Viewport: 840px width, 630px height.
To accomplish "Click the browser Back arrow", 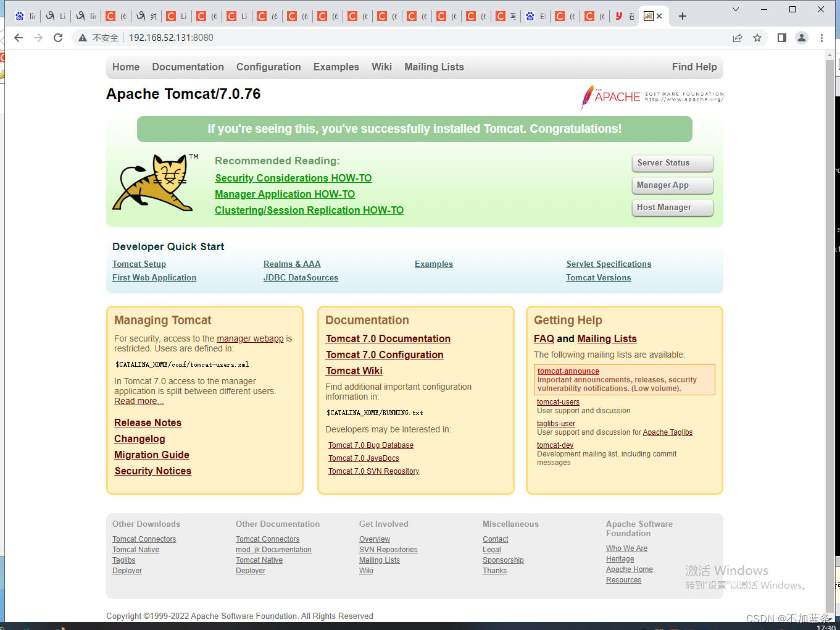I will [x=19, y=38].
